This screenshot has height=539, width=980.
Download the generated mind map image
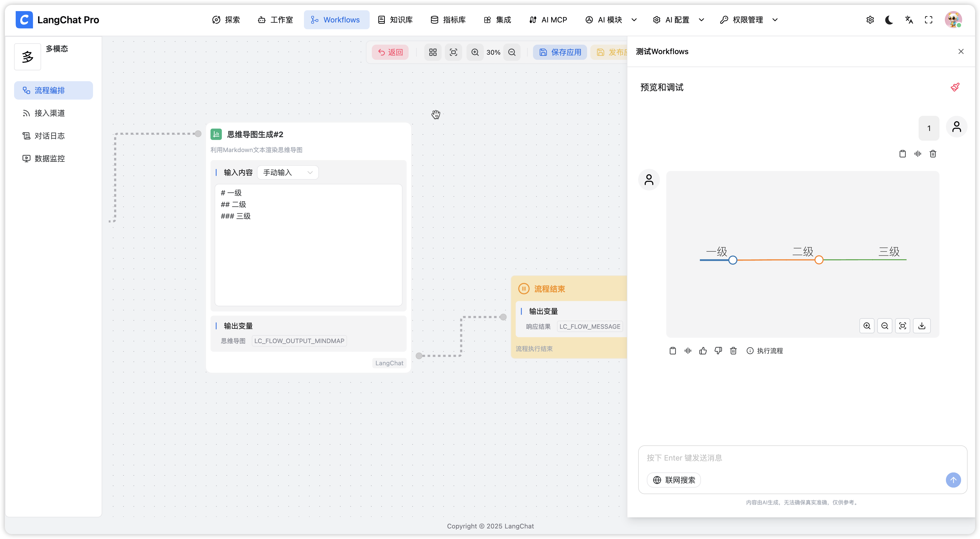[x=921, y=326]
